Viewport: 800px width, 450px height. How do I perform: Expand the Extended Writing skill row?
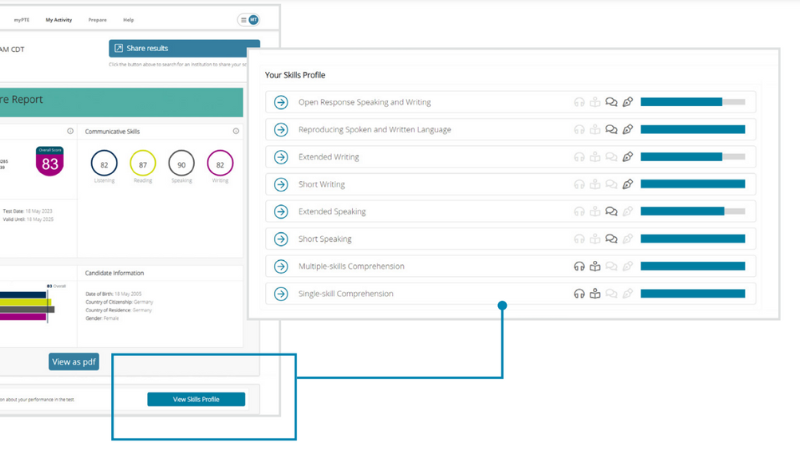click(281, 157)
